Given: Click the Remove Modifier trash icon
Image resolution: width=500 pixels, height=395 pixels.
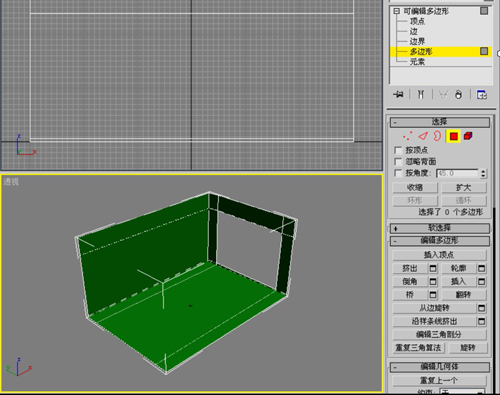Looking at the screenshot, I should pos(459,95).
